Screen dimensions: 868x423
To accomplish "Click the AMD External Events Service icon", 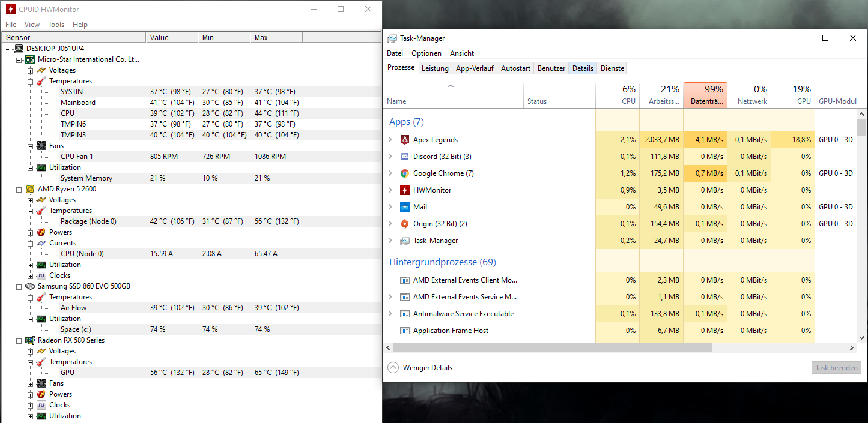I will (x=405, y=297).
